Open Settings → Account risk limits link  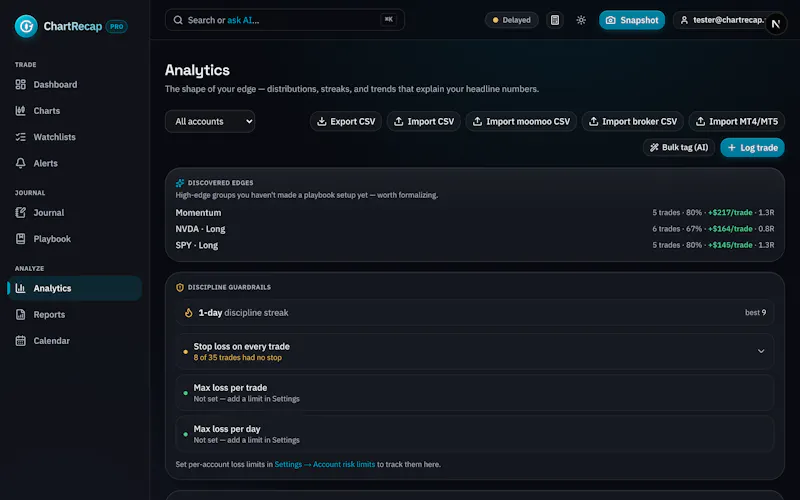click(324, 464)
